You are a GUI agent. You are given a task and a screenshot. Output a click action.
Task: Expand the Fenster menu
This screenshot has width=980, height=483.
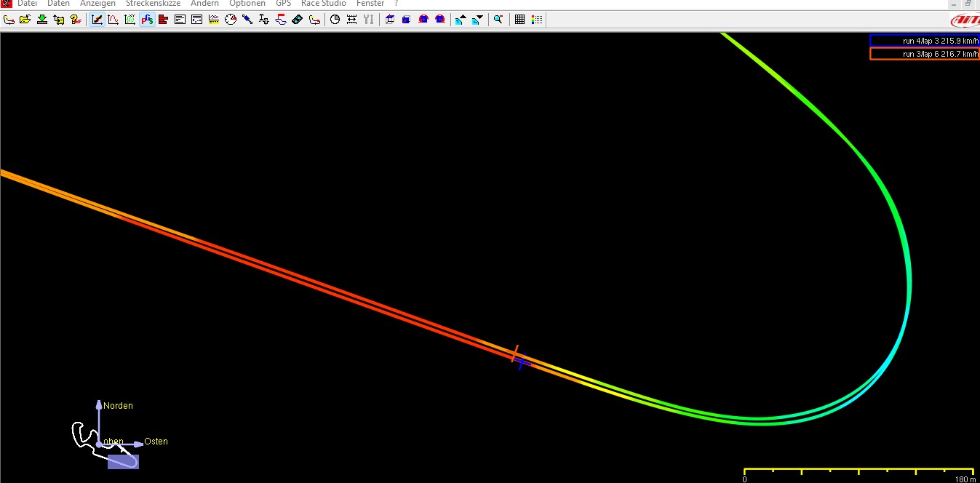click(370, 4)
